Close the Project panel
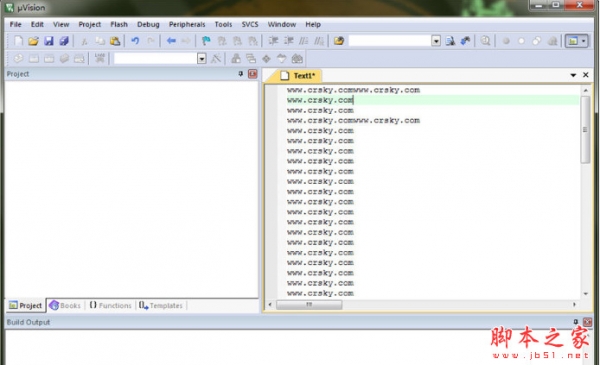This screenshot has width=600, height=365. pos(253,74)
